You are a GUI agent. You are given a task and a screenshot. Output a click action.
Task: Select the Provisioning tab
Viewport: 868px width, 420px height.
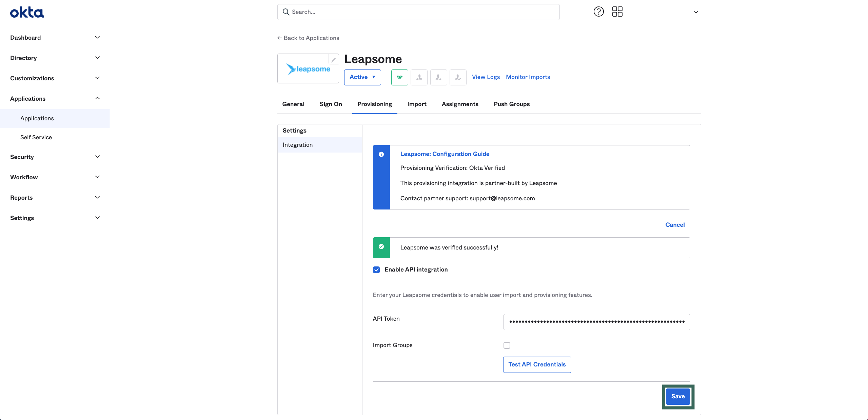point(375,104)
